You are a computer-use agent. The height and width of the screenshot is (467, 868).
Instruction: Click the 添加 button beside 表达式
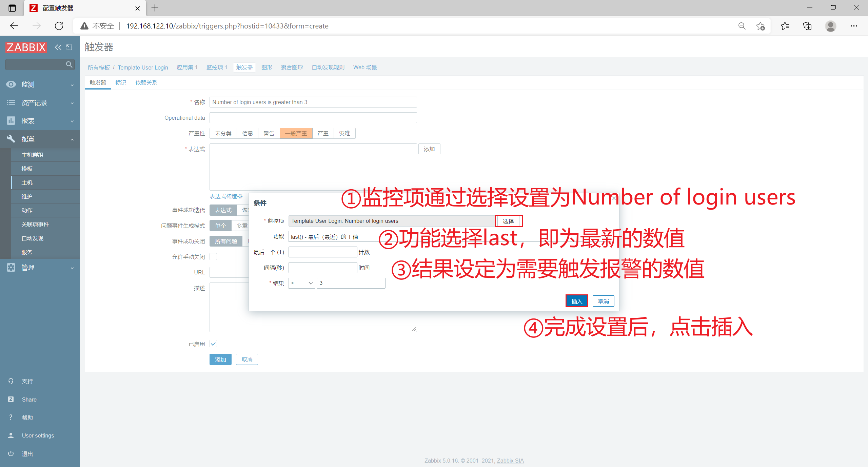click(x=429, y=149)
